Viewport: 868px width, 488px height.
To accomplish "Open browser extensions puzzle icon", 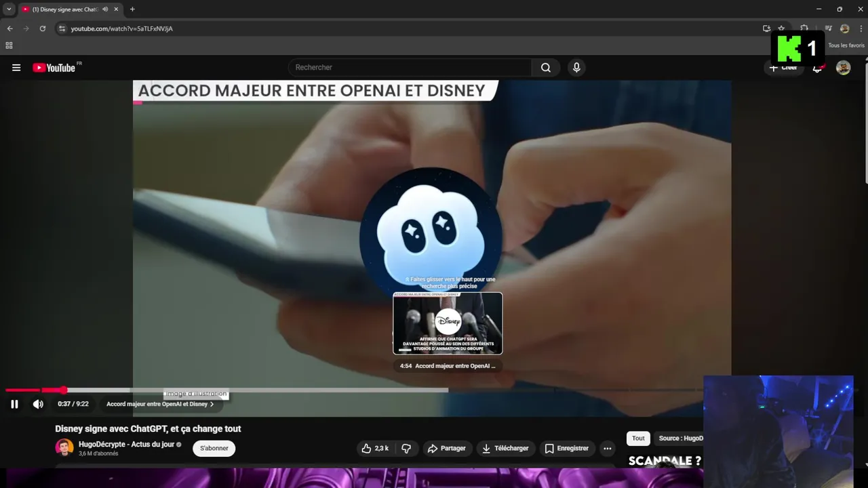I will 804,28.
